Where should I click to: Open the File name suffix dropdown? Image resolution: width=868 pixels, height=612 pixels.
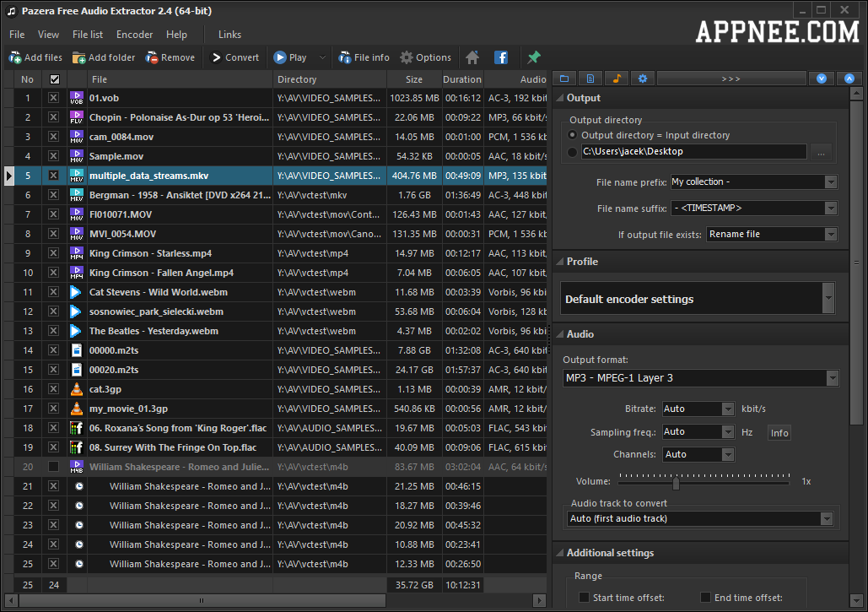point(830,209)
